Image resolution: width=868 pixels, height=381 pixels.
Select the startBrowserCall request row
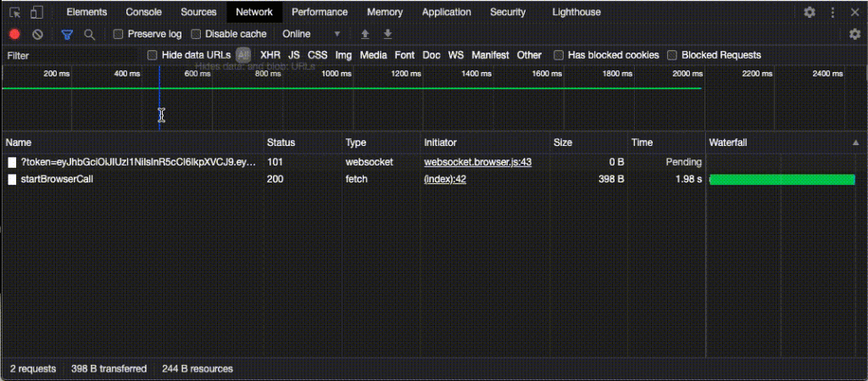(434, 179)
